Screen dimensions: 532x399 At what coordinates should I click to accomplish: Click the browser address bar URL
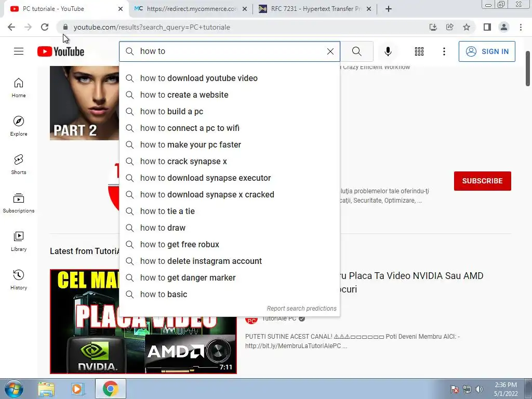[x=152, y=27]
